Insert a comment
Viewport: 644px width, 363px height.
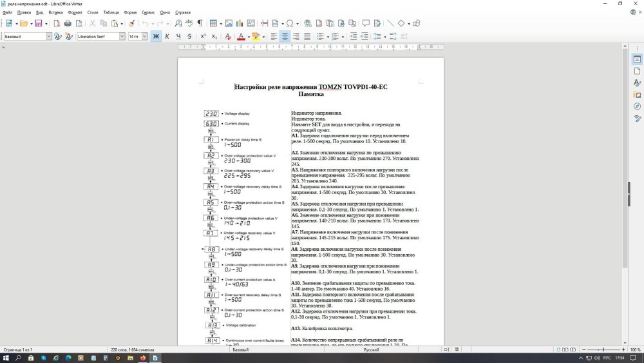pos(366,23)
